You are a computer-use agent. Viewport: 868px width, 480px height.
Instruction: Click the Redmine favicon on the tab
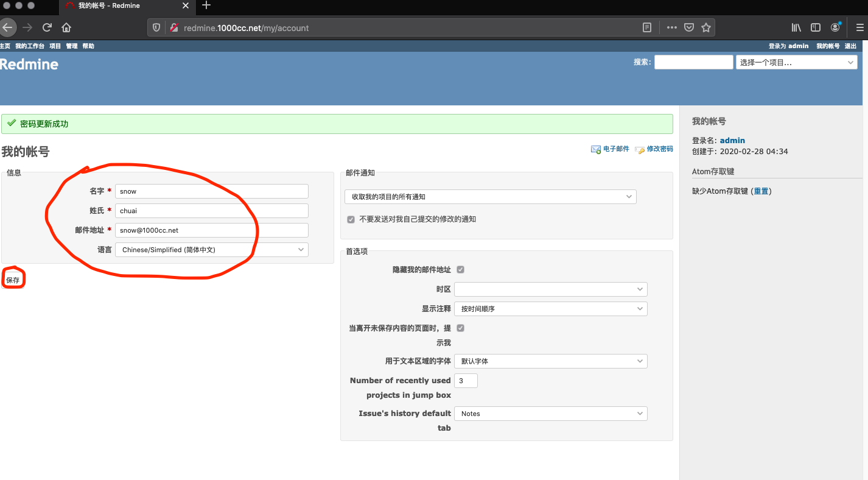(70, 5)
